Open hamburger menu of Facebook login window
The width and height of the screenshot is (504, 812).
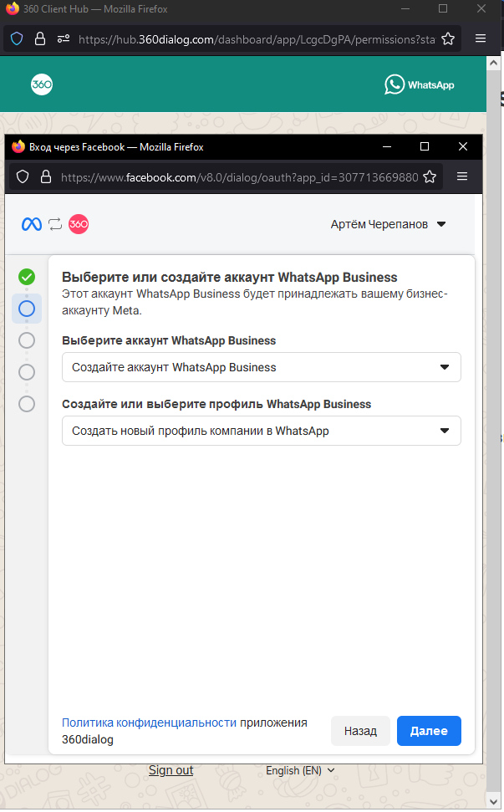[462, 176]
